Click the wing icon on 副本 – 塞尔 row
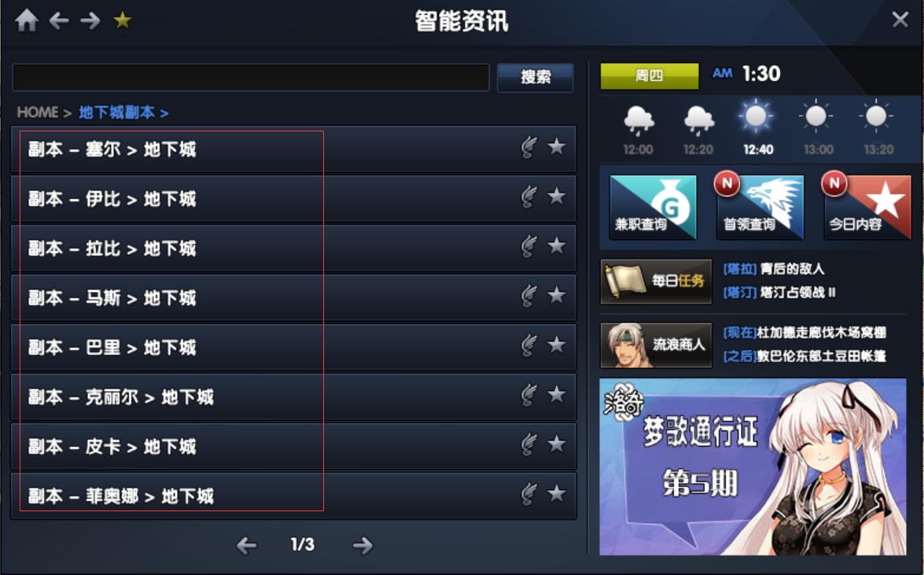Screen dimensions: 924x575 coord(529,147)
